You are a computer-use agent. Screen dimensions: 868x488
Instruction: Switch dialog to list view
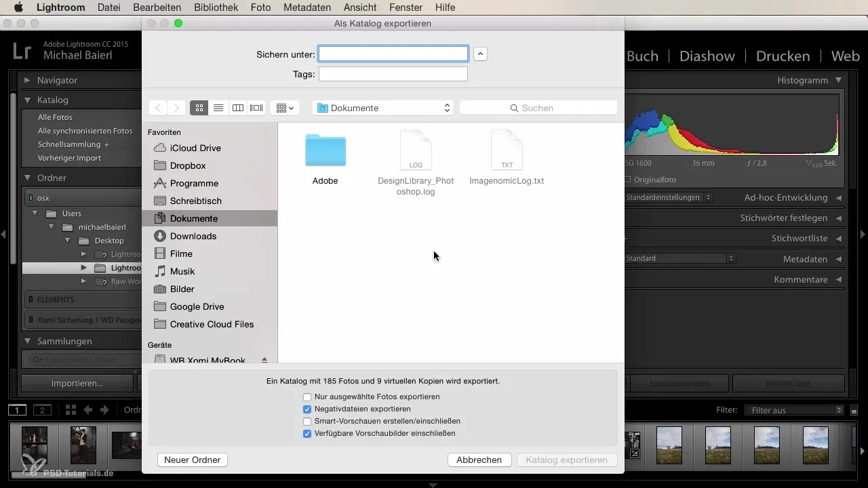click(218, 108)
